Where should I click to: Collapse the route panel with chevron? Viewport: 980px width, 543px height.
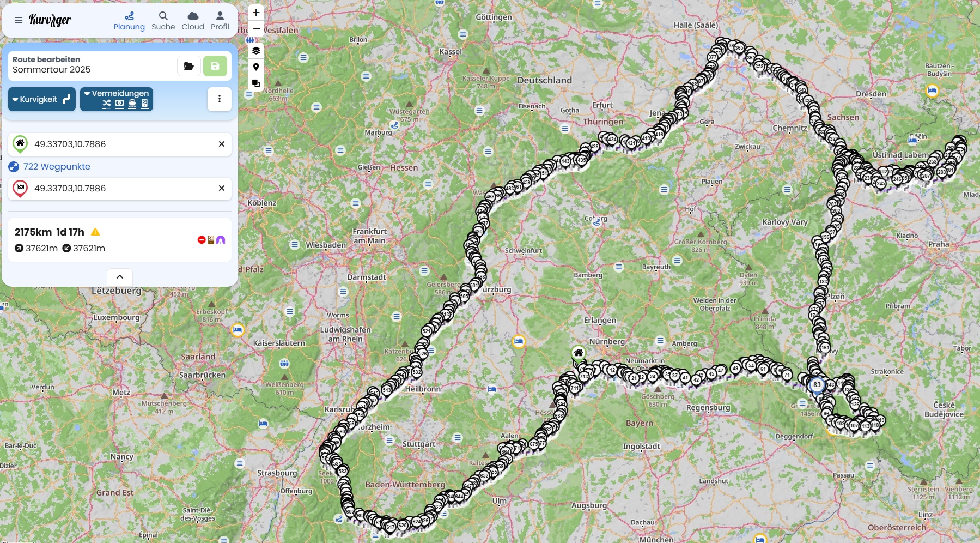pyautogui.click(x=120, y=277)
